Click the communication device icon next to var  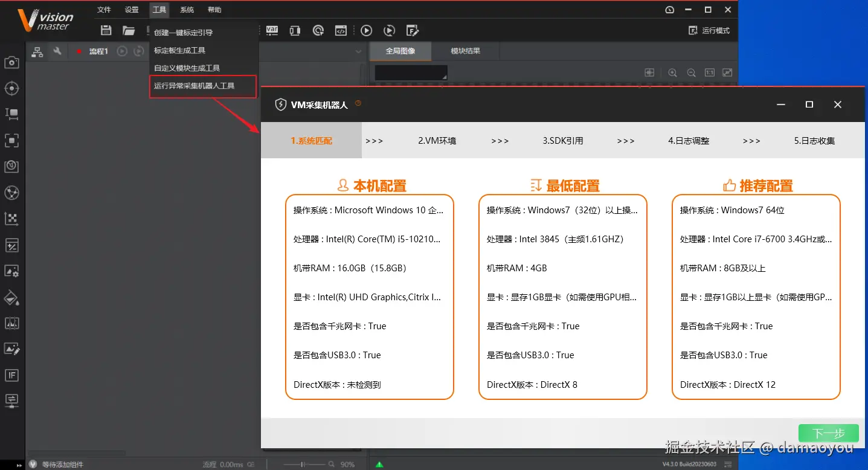pos(295,30)
